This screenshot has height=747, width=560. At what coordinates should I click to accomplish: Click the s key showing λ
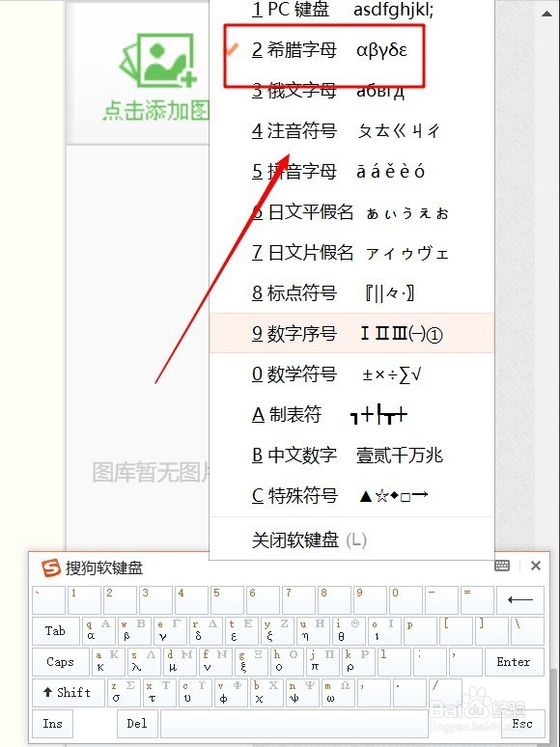point(144,662)
